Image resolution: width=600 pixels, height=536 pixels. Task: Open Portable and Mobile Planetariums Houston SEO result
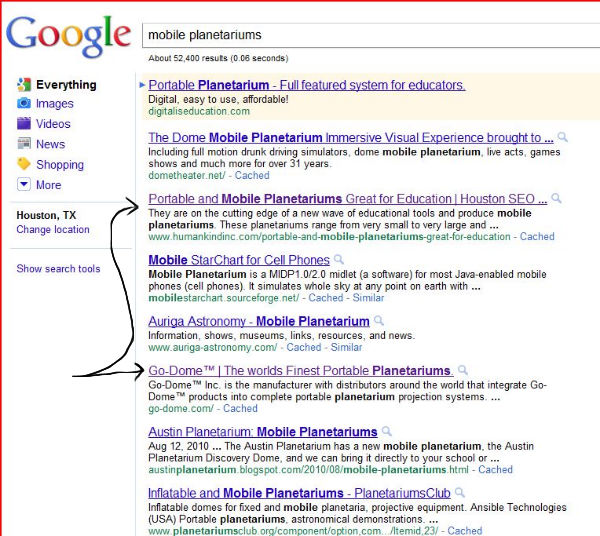click(348, 199)
